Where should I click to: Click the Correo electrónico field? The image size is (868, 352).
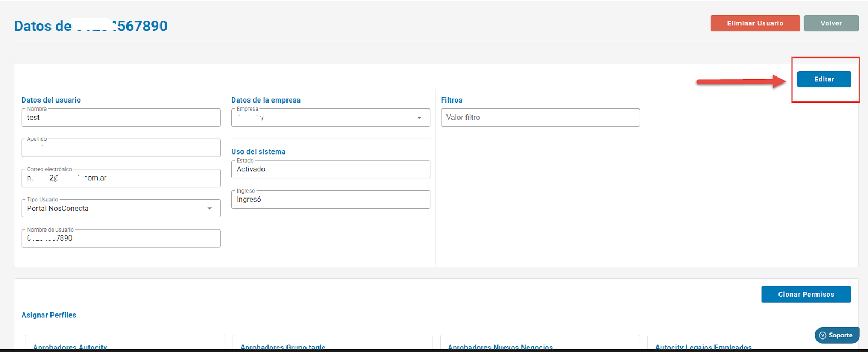(x=121, y=178)
